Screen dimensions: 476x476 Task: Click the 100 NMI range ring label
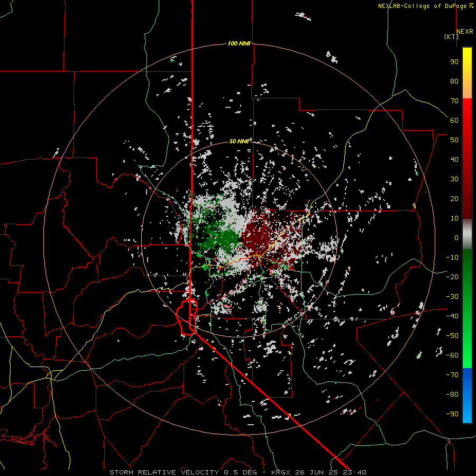[x=239, y=44]
